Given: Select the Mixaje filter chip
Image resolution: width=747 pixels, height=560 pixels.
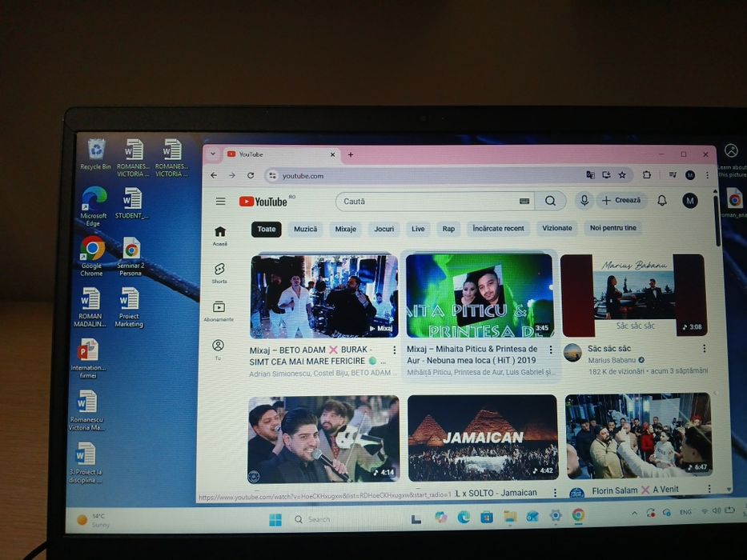Looking at the screenshot, I should 345,229.
